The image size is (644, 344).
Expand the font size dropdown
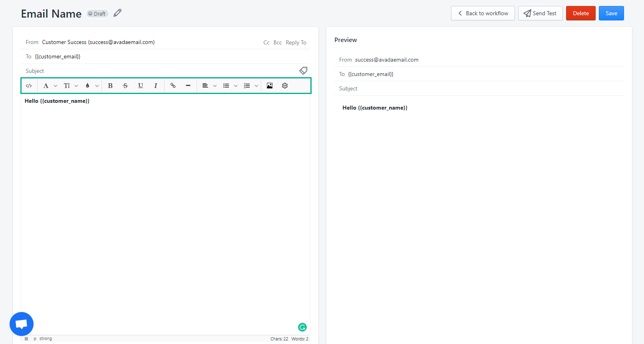tap(71, 86)
